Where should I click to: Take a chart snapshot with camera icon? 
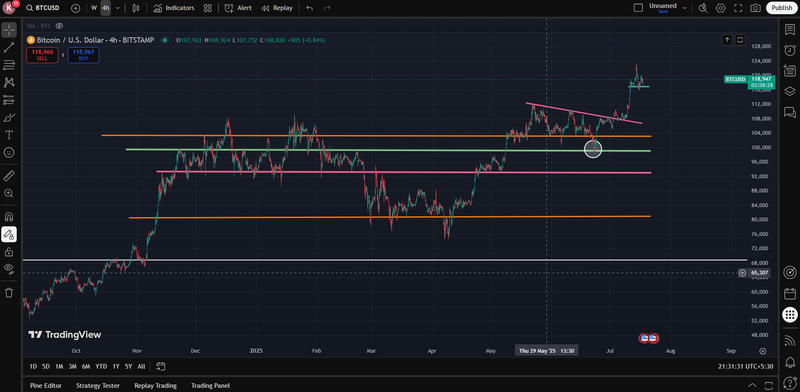[756, 8]
